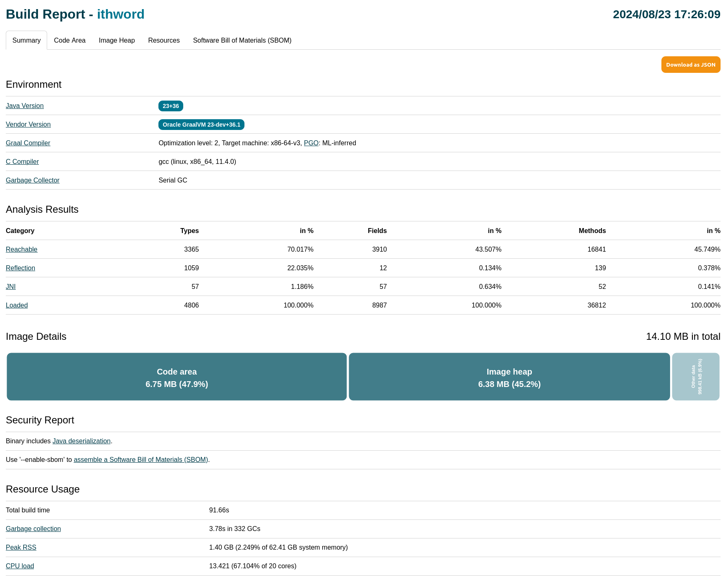Open the Java deserialization link

pos(81,441)
